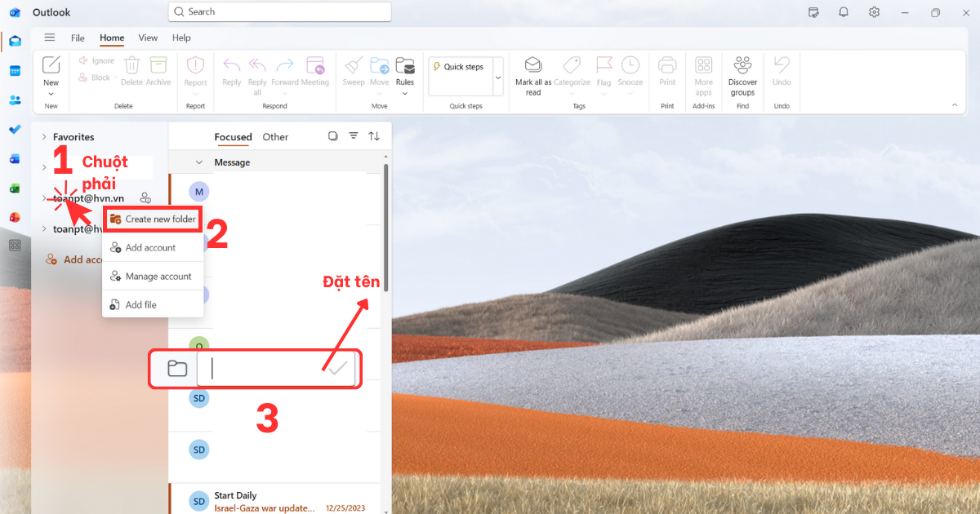
Task: Confirm folder name with the checkmark
Action: 338,369
